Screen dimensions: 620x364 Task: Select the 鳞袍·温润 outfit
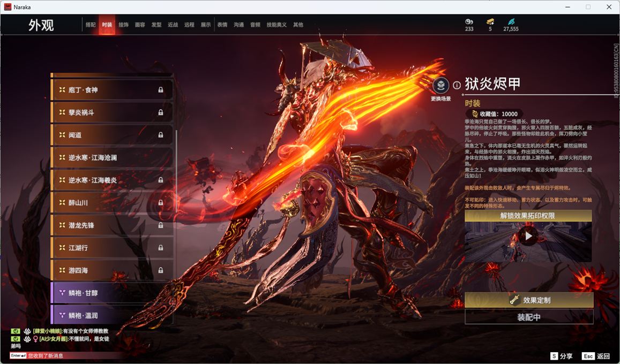click(113, 315)
